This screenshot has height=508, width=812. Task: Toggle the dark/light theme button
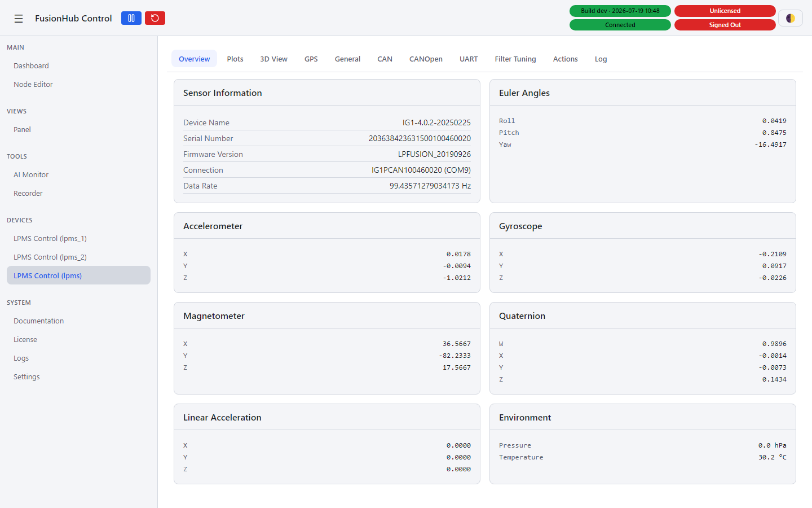click(x=791, y=18)
